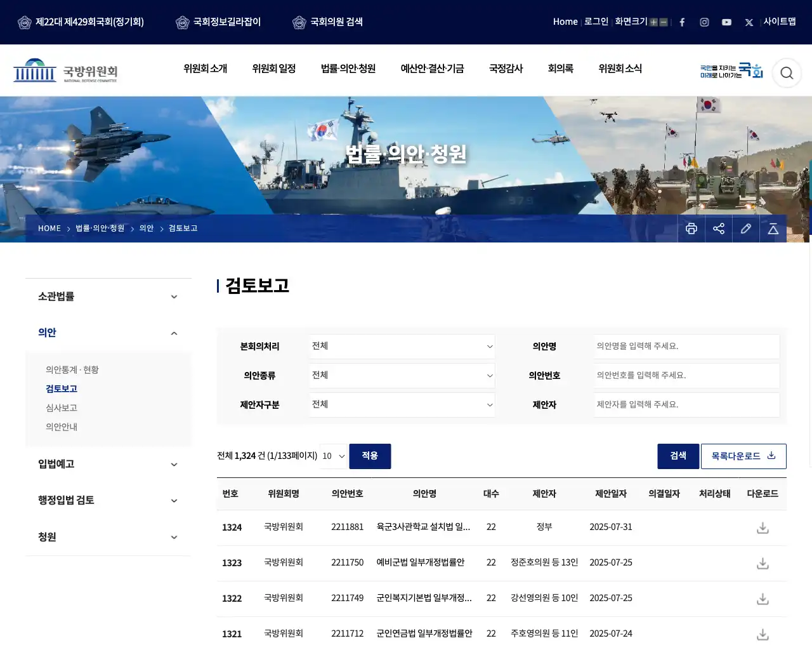Open items-per-page dropdown showing 10

[333, 456]
